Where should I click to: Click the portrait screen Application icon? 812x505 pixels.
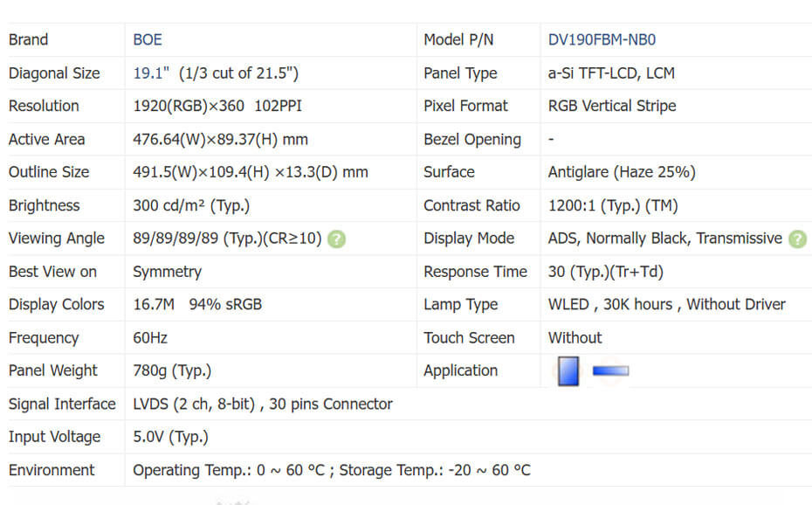[568, 371]
